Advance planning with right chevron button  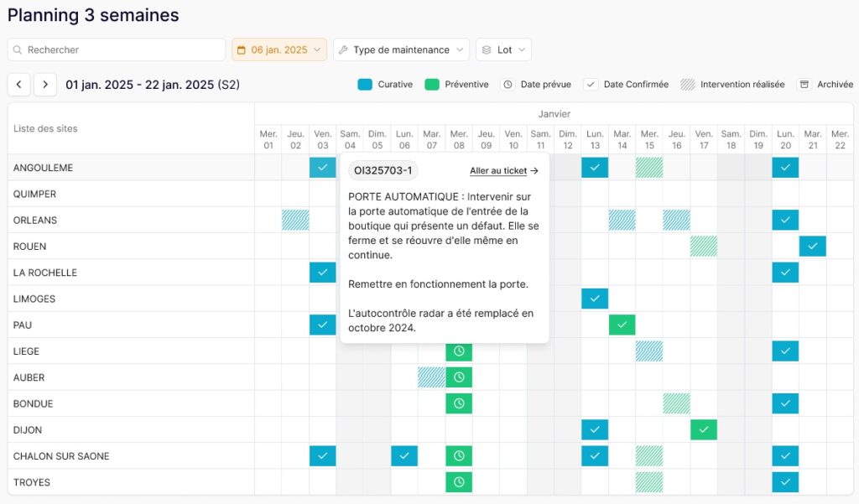[x=45, y=85]
